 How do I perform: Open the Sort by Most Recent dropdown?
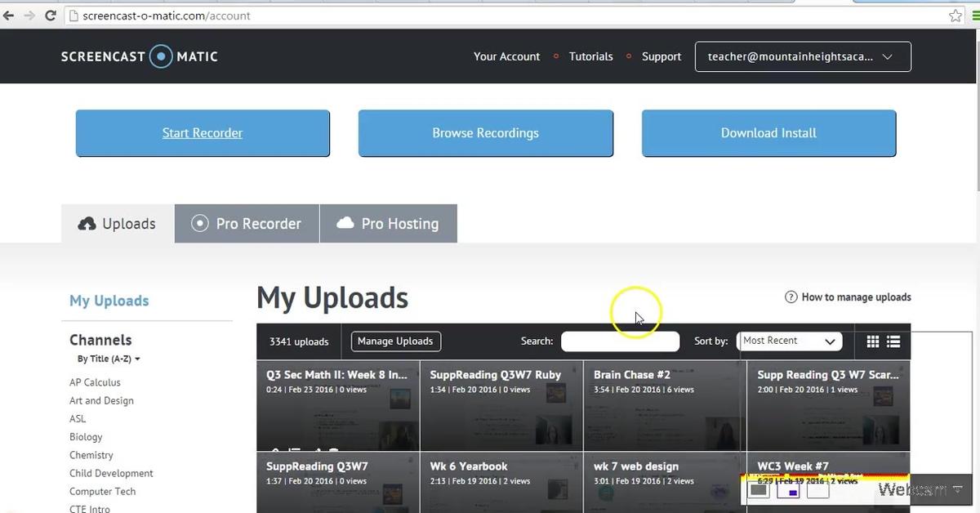(789, 341)
